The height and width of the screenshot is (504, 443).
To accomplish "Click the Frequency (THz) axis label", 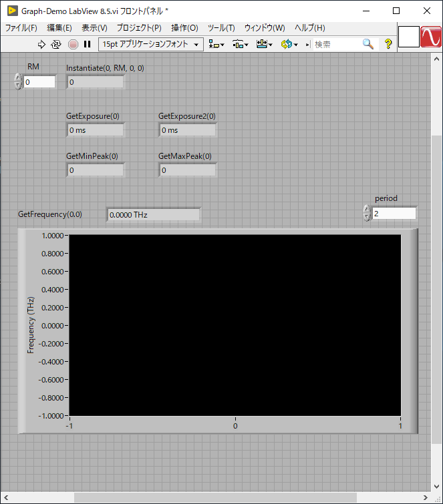I will click(x=31, y=325).
